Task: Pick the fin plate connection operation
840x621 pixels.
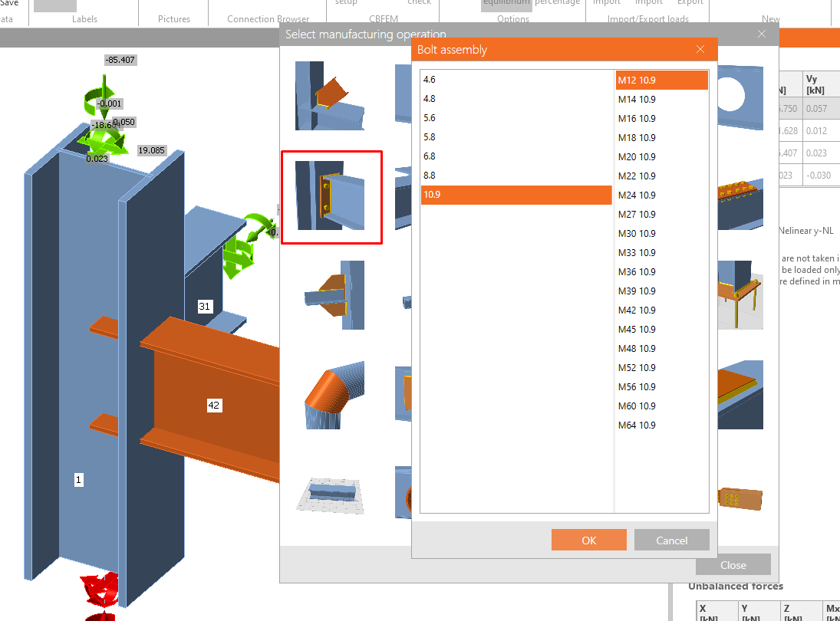Action: [x=331, y=295]
